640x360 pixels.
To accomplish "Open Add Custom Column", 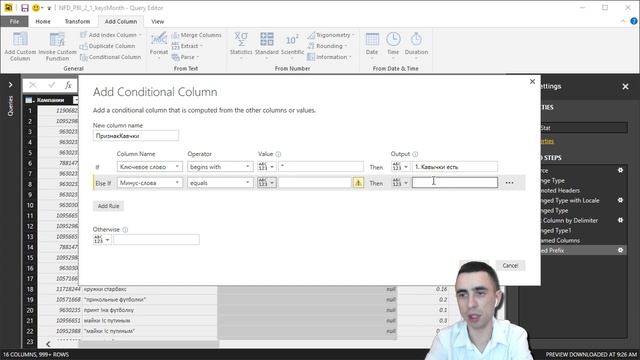I will click(20, 46).
